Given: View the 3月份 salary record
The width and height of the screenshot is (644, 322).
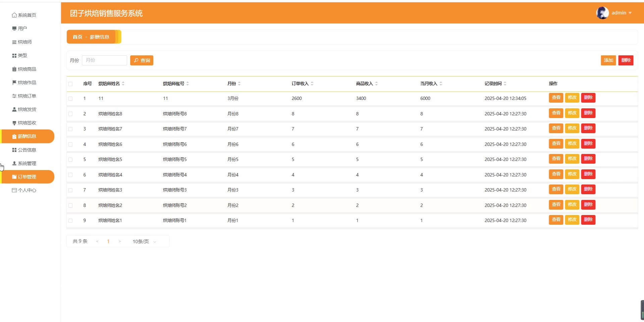Looking at the screenshot, I should pos(556,98).
